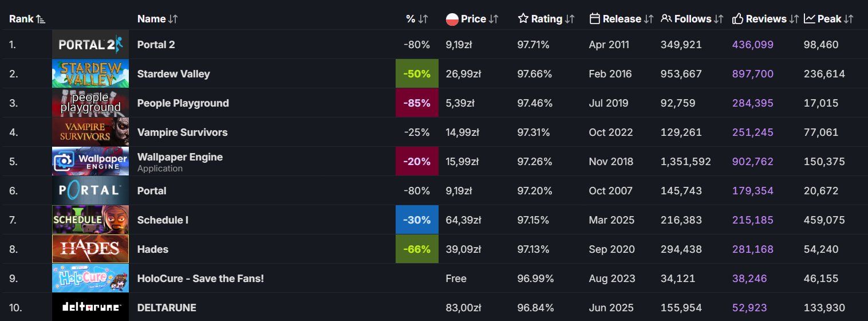Click the people icon beside Follows

[666, 18]
